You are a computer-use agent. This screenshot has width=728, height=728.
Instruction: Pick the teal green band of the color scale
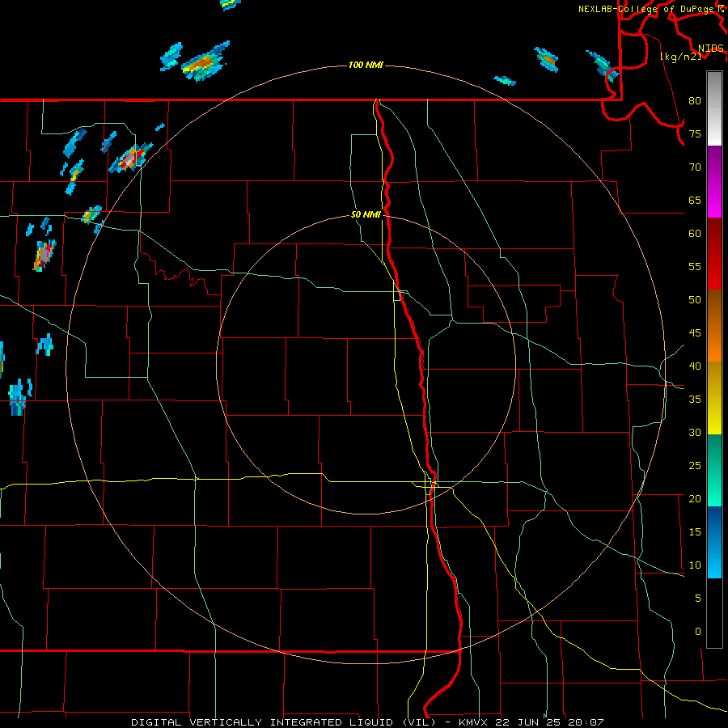click(714, 470)
